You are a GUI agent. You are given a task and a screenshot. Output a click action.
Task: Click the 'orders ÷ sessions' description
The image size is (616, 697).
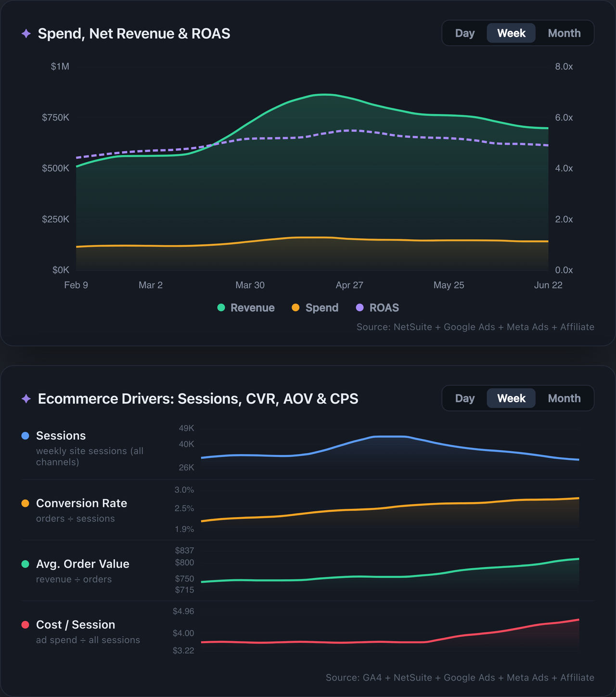coord(76,519)
